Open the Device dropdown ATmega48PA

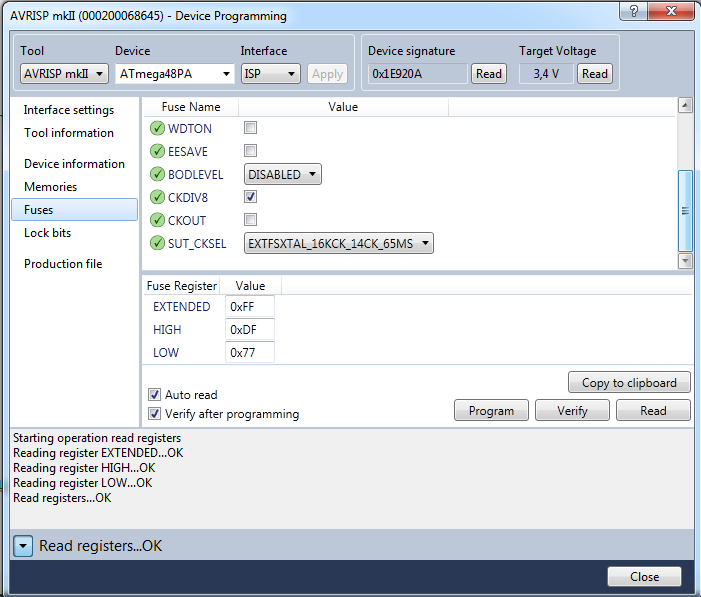point(175,74)
